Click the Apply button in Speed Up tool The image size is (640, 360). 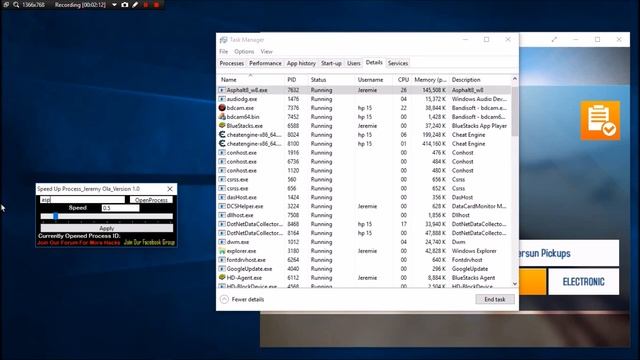[107, 228]
